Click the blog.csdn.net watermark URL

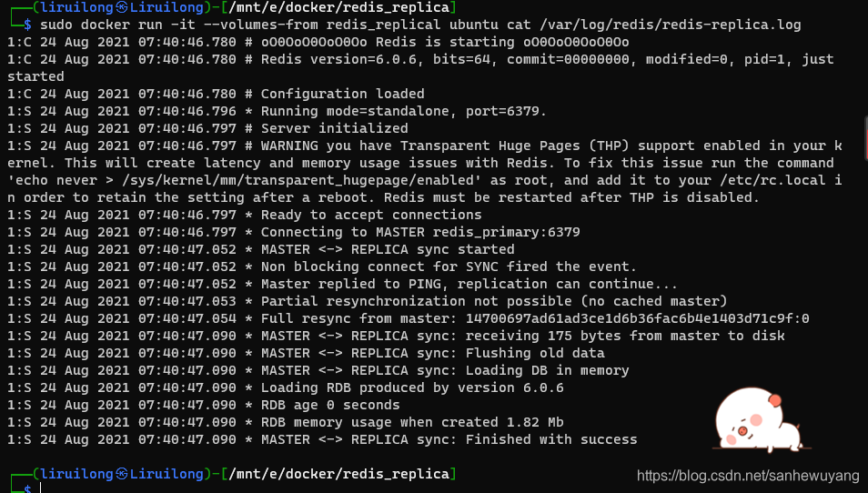coord(748,476)
